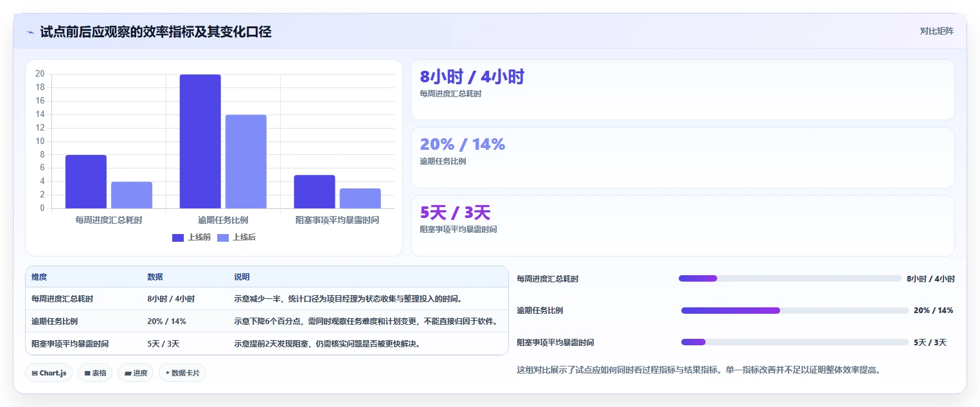Click the 逾期任务比例 progress bar
The image size is (980, 407).
coord(795,311)
